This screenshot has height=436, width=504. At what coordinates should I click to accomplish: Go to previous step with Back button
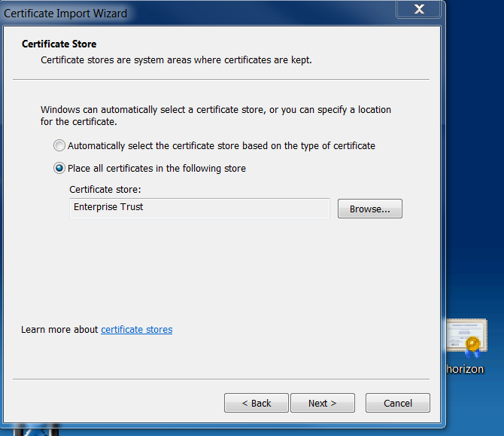[256, 403]
